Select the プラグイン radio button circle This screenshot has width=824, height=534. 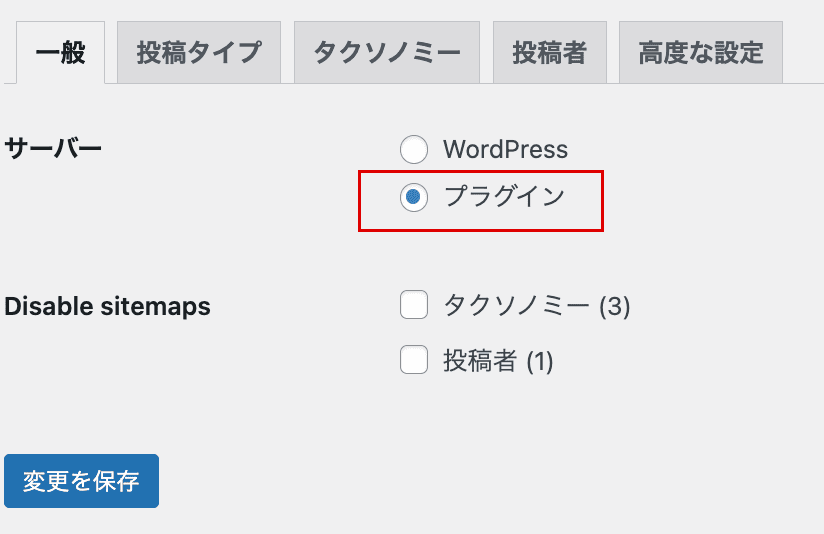tap(414, 198)
